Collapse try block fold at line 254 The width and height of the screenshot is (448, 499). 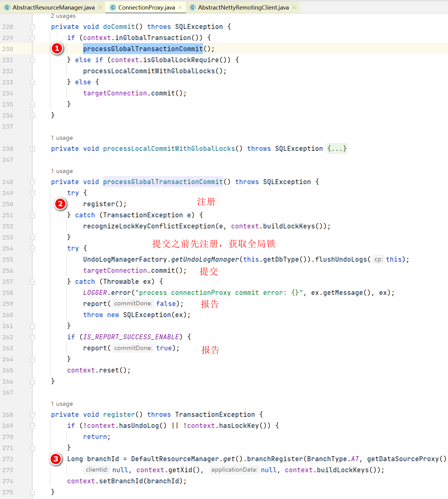[x=32, y=248]
